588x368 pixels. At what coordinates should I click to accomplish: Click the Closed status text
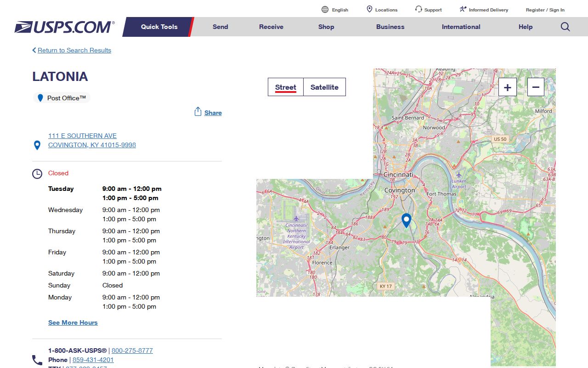(x=58, y=173)
